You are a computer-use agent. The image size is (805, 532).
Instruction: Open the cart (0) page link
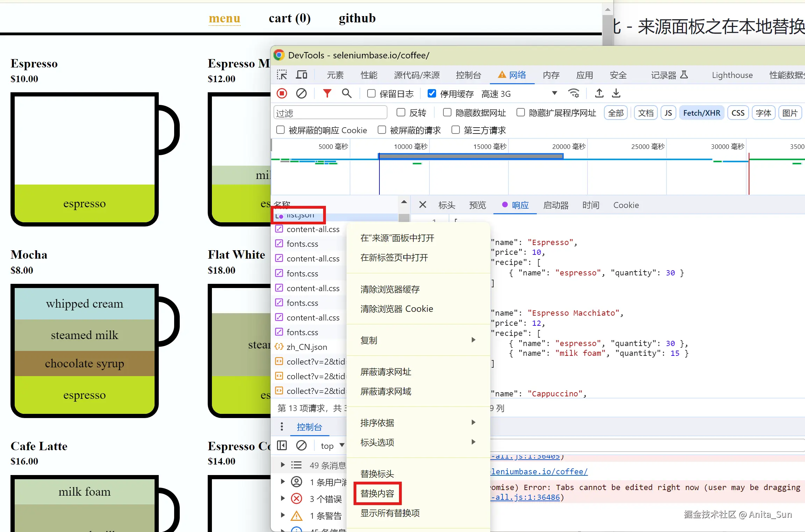click(x=290, y=18)
